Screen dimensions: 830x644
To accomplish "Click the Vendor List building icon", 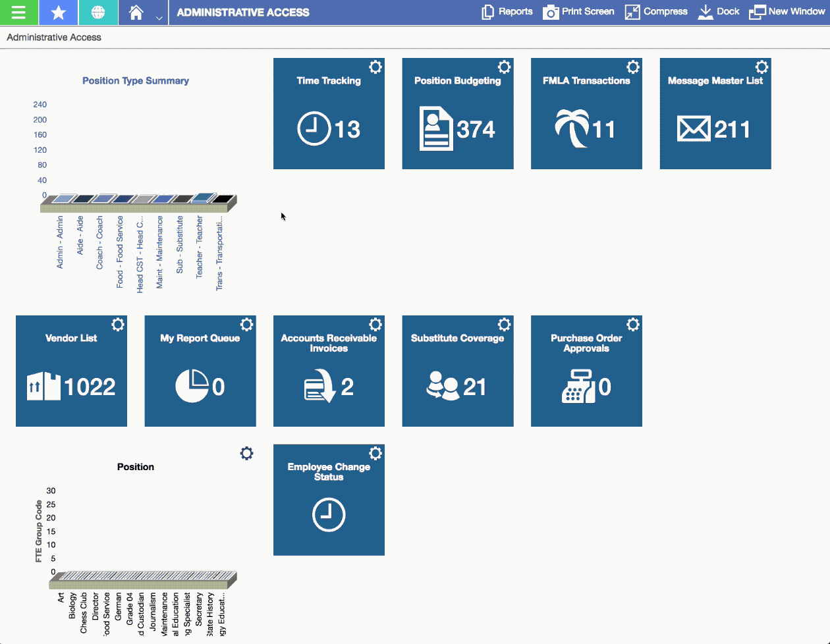I will (43, 387).
